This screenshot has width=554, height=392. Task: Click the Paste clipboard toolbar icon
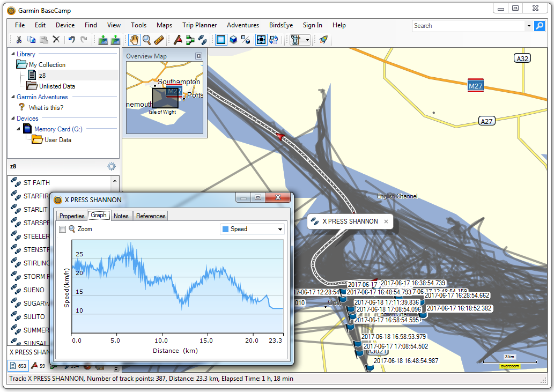(x=44, y=40)
